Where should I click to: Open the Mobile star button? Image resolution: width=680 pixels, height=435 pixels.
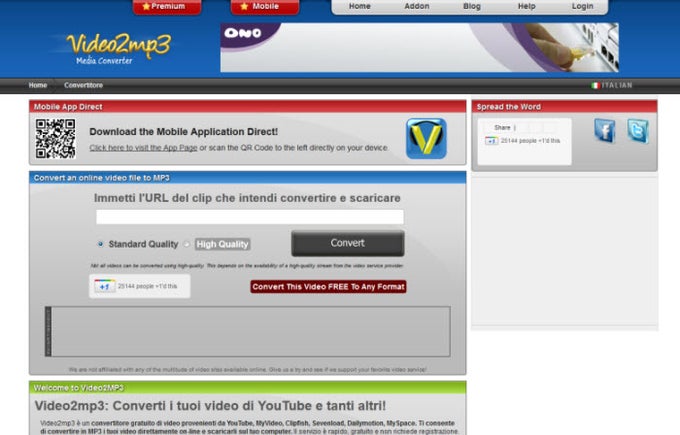click(265, 7)
